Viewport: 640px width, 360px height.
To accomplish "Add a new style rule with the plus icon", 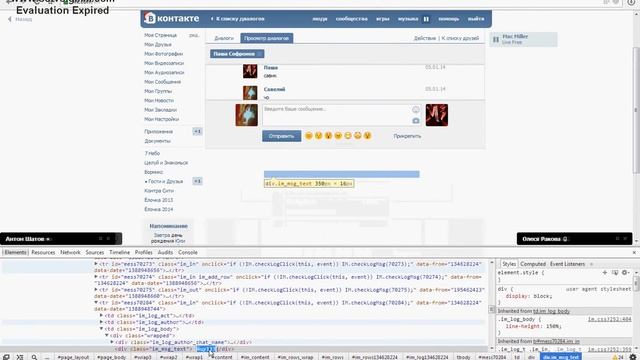I will coord(604,272).
